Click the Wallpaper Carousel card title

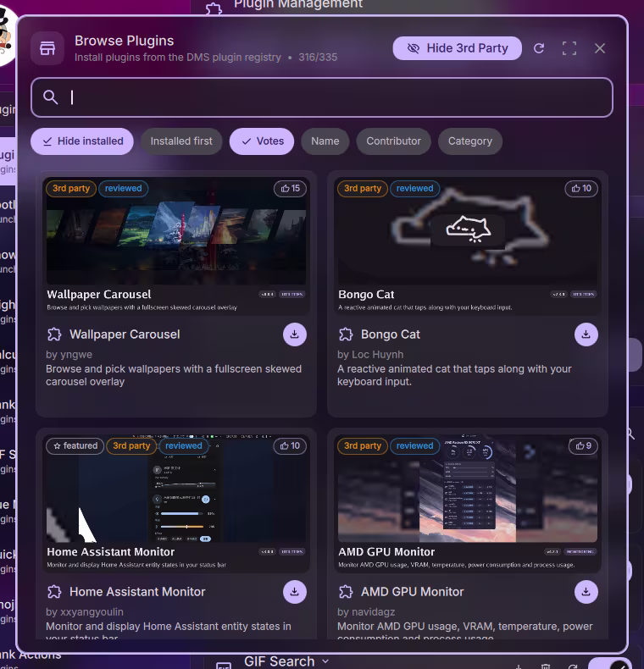125,334
